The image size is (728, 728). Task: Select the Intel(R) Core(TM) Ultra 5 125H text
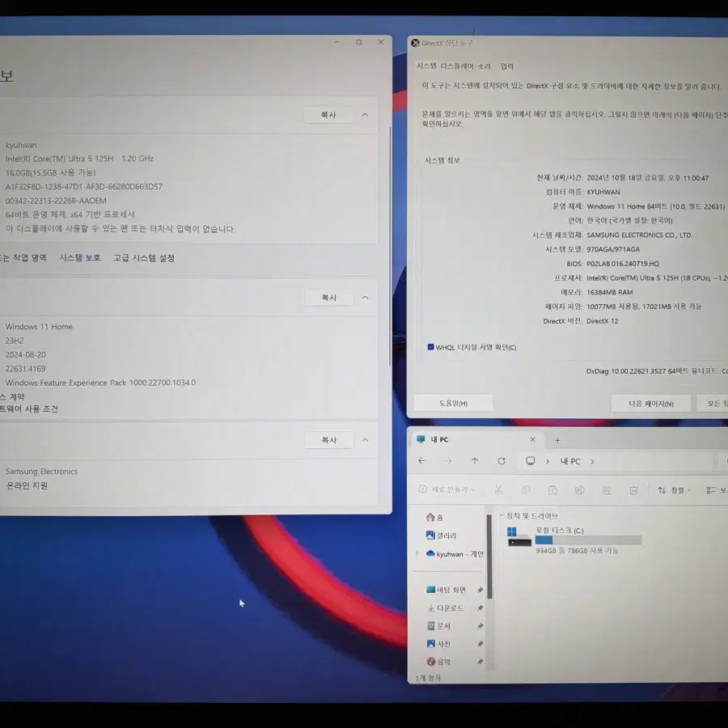click(x=59, y=159)
